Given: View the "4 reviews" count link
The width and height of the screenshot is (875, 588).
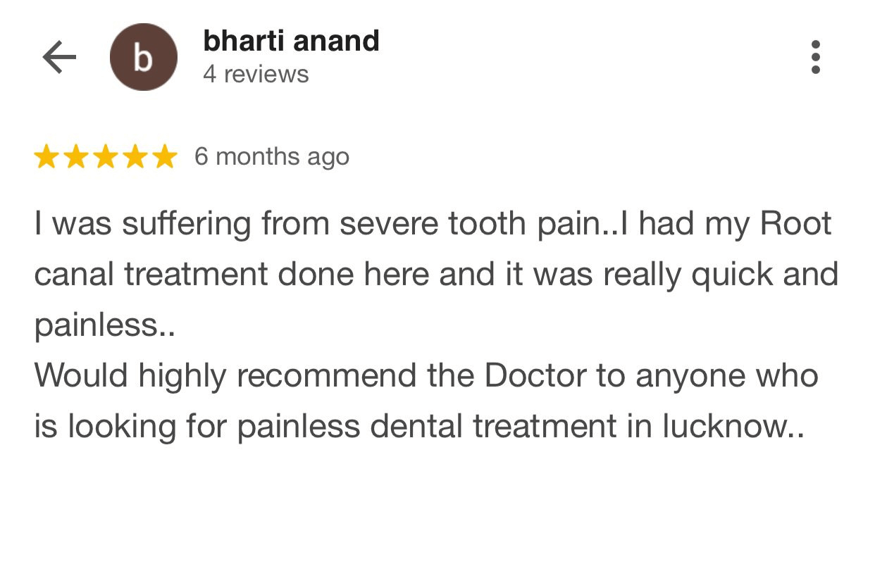Looking at the screenshot, I should point(256,74).
